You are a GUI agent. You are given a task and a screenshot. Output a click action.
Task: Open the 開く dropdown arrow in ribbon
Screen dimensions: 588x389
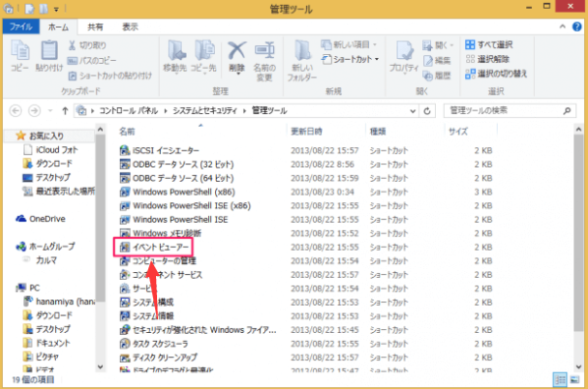coord(452,45)
